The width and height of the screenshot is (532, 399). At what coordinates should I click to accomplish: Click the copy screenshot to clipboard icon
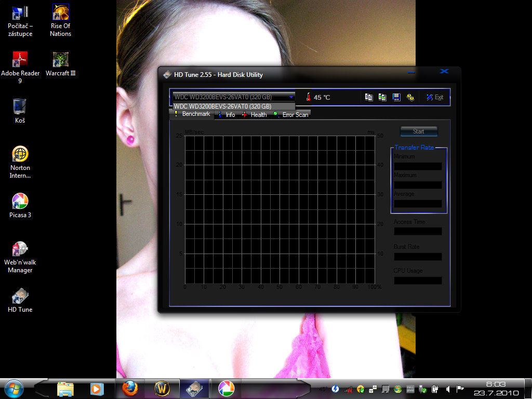[x=382, y=97]
